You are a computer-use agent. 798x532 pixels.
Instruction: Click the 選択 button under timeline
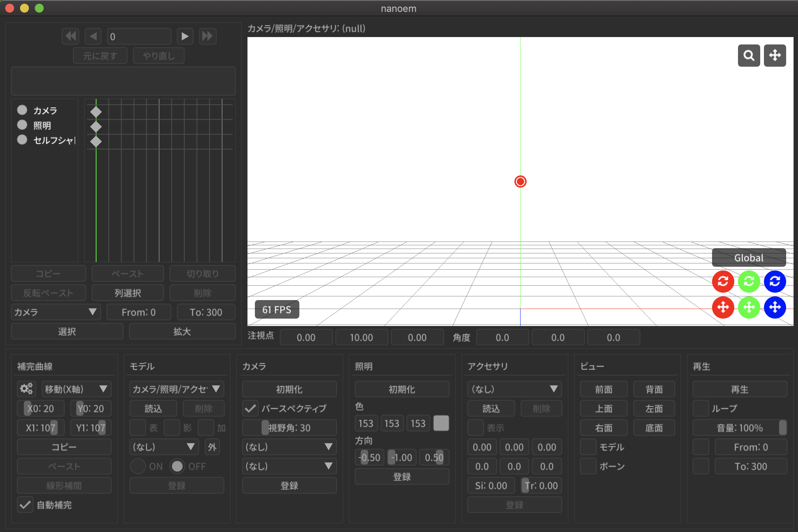pos(67,331)
